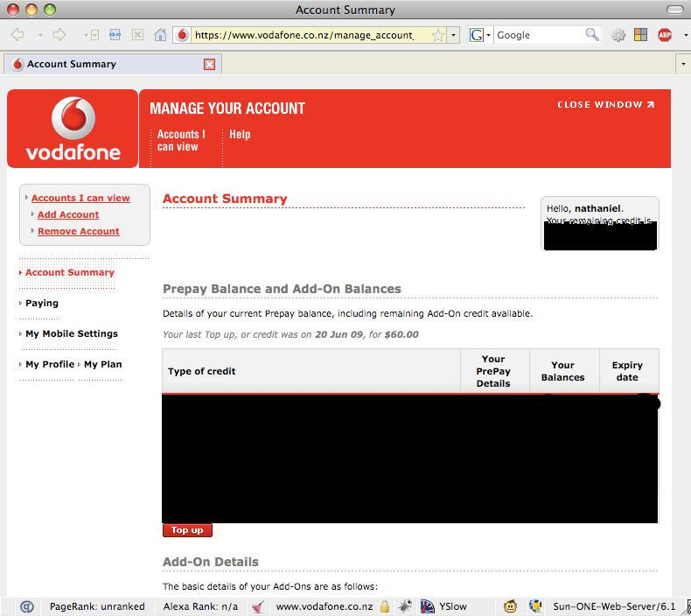Viewport: 691px width, 616px height.
Task: Click the Adblock Plus ABP icon
Action: (665, 35)
